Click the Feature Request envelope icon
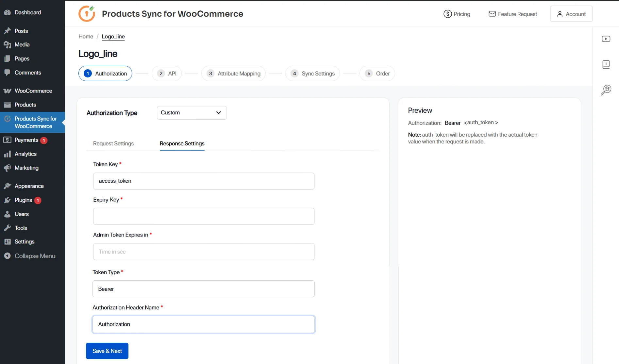Screen dimensions: 619x364 click(x=492, y=14)
